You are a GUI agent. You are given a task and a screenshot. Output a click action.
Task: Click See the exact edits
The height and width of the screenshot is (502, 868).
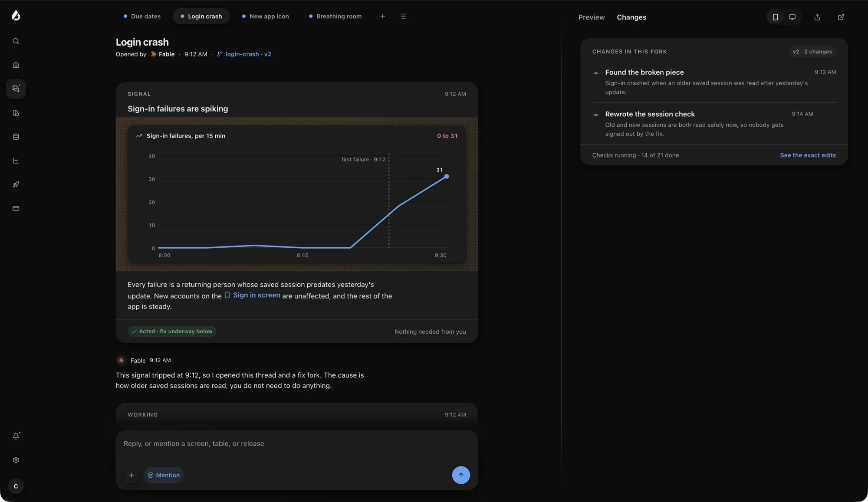tap(808, 155)
